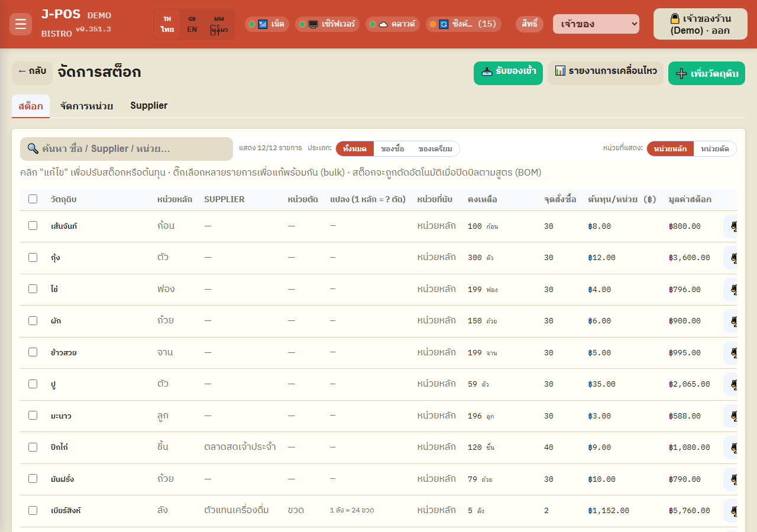757x532 pixels.
Task: Tick the select-all checkbox in the table header
Action: [33, 199]
